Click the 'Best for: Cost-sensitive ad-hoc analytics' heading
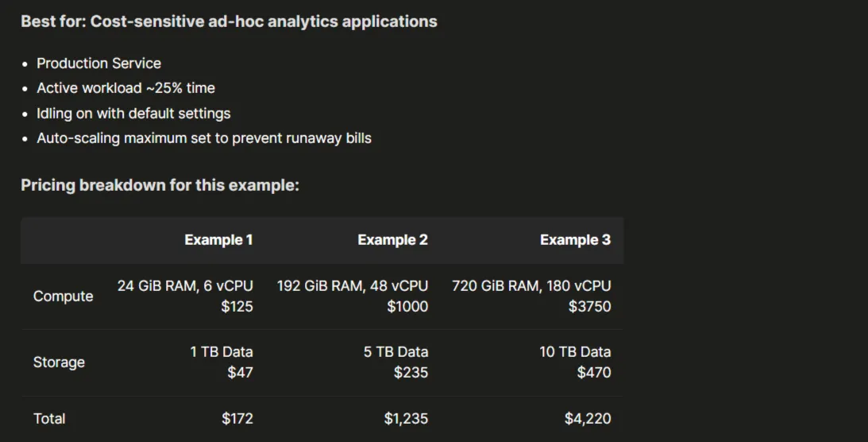Viewport: 868px width, 442px height. (x=229, y=21)
